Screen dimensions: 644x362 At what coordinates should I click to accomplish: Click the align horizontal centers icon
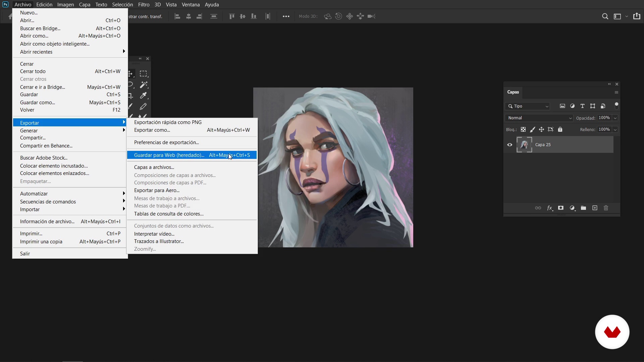tap(189, 16)
